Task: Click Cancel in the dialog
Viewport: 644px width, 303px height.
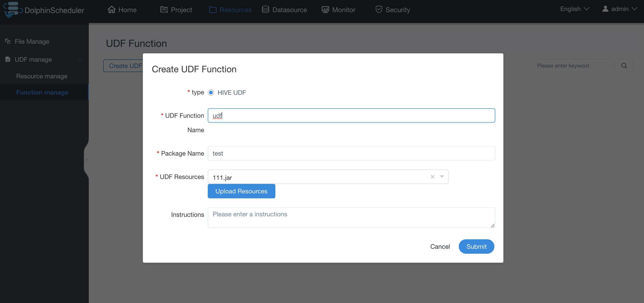Action: [x=440, y=246]
